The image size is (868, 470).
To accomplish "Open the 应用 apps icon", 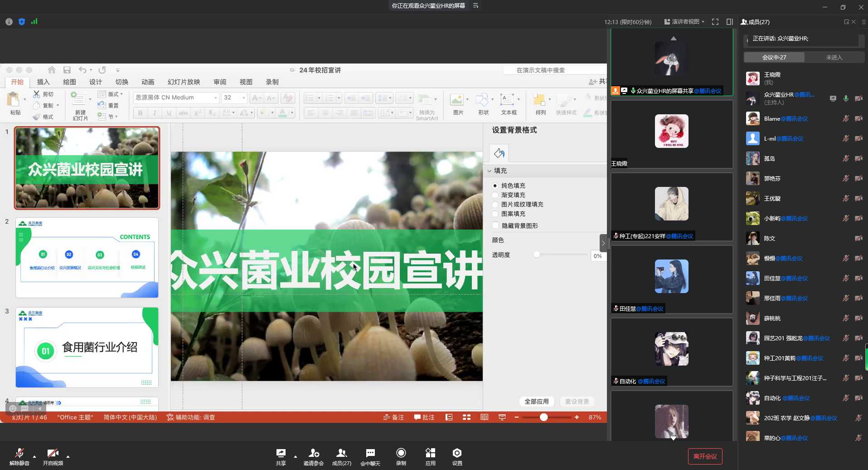I will [430, 453].
